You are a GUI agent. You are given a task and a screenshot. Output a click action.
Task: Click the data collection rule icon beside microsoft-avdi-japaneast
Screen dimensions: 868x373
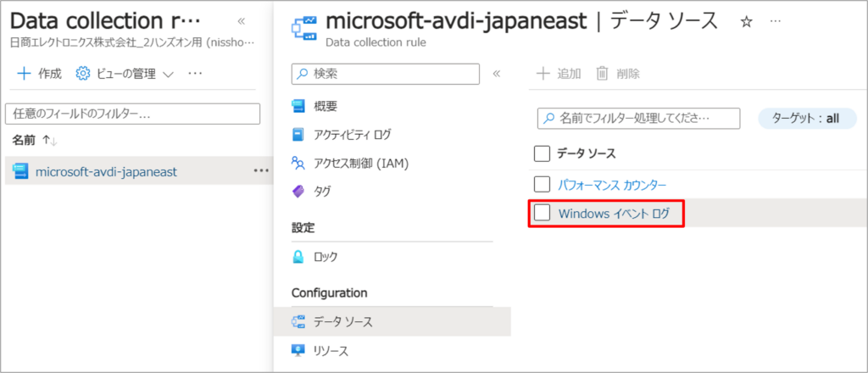[x=20, y=171]
